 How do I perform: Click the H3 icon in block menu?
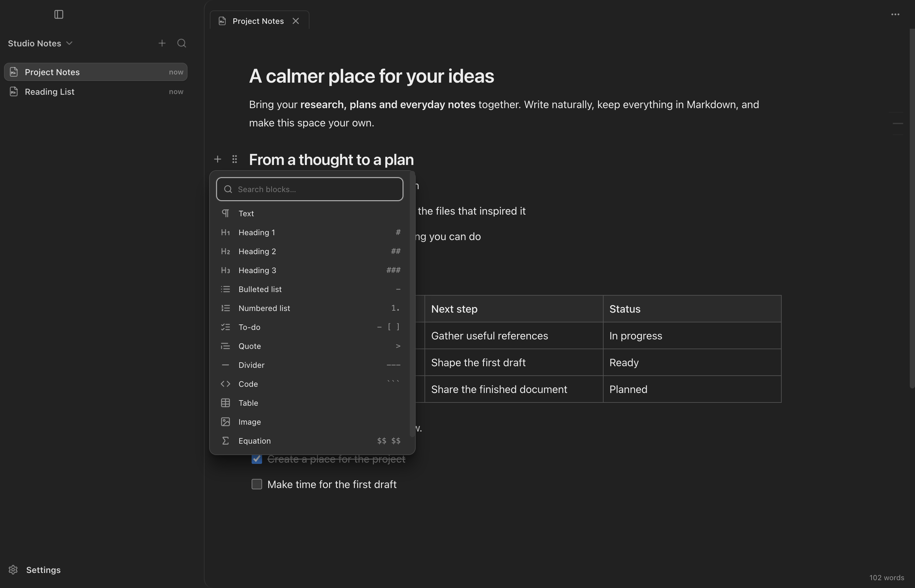click(226, 270)
